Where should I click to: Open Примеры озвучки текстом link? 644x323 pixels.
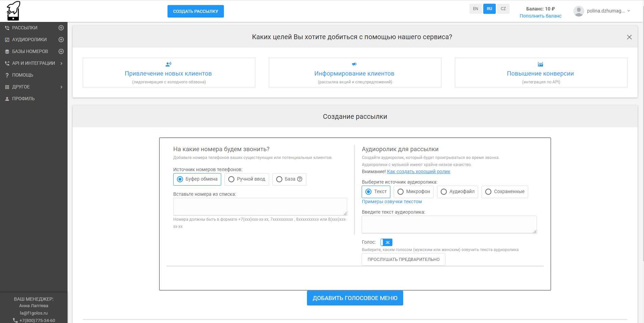pos(392,201)
